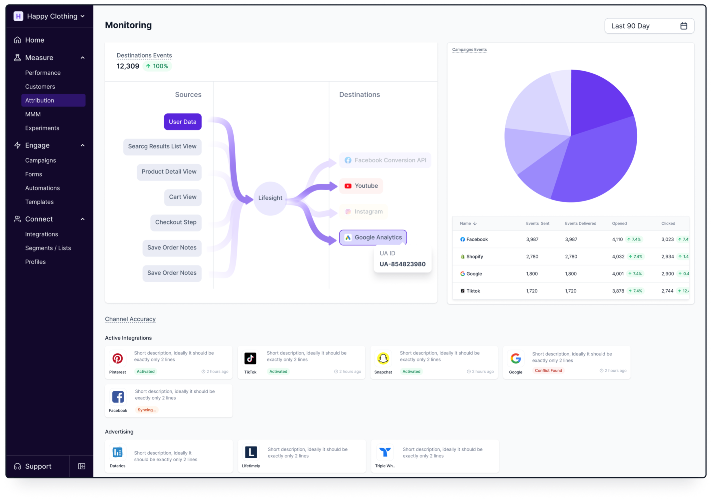712x500 pixels.
Task: Open Forms under Engage
Action: 34,174
